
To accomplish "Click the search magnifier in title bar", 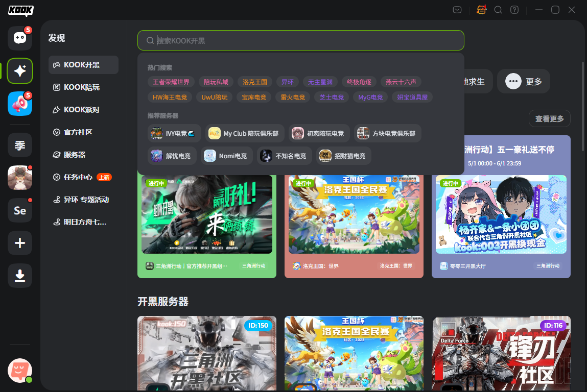I will pyautogui.click(x=498, y=10).
